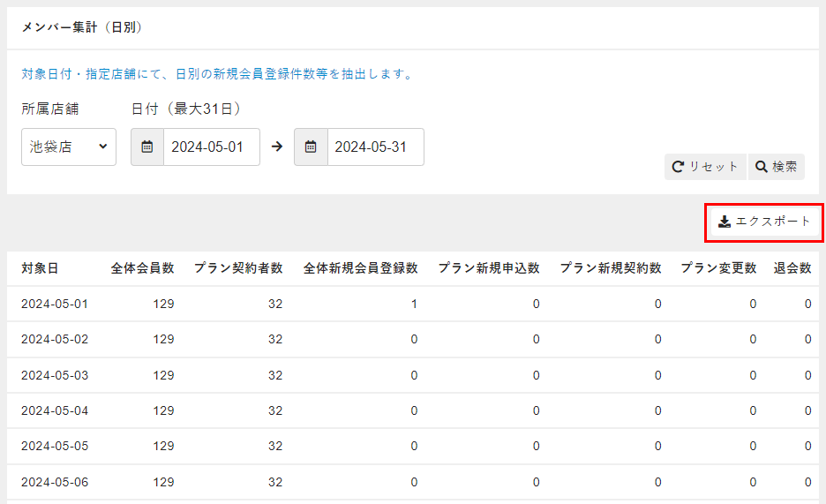Click the プラン新規契約数 column header

[x=610, y=268]
